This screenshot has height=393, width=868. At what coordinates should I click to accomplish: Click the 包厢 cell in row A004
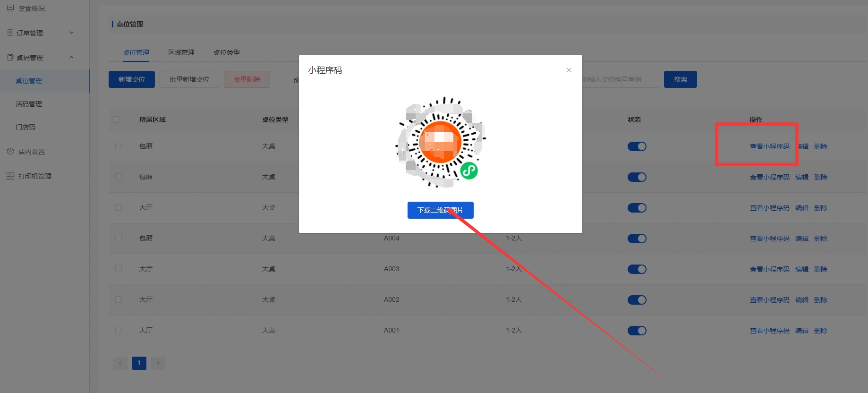pyautogui.click(x=146, y=238)
